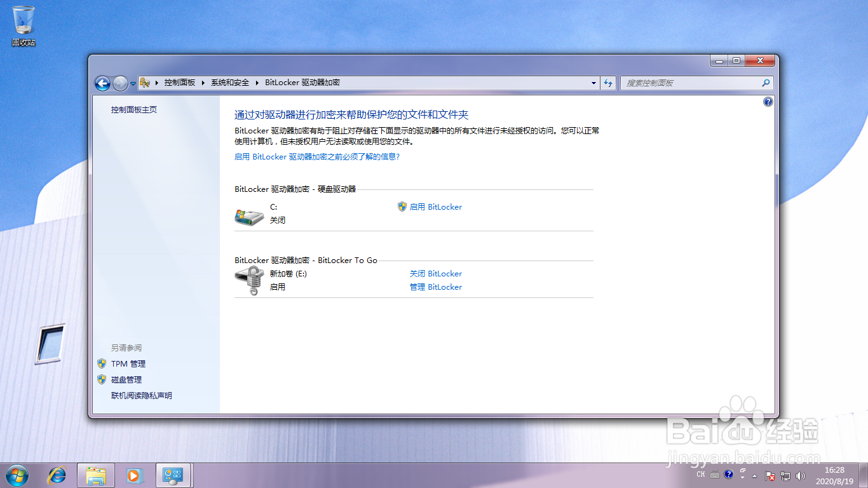Click 启用 BitLocker link for C: drive

coord(436,207)
